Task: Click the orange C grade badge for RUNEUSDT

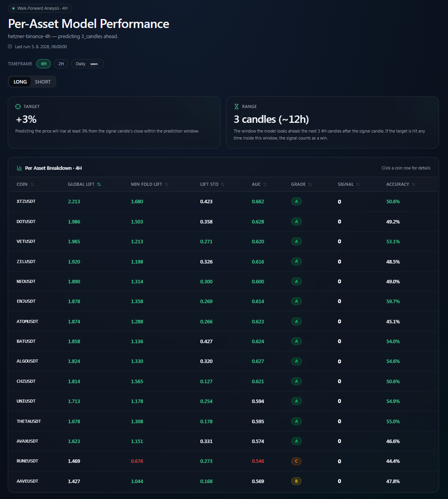Action: 296,461
